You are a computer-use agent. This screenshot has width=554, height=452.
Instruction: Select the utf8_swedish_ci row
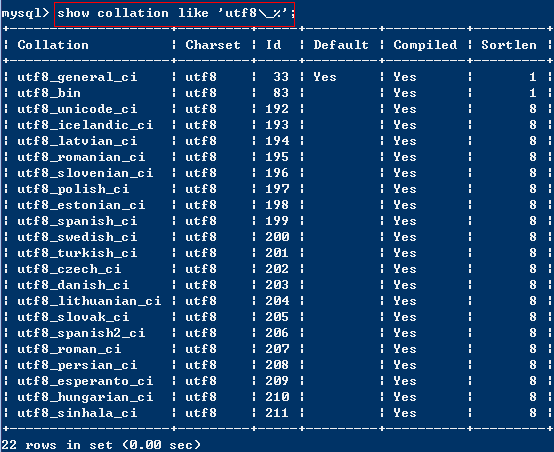[277, 237]
